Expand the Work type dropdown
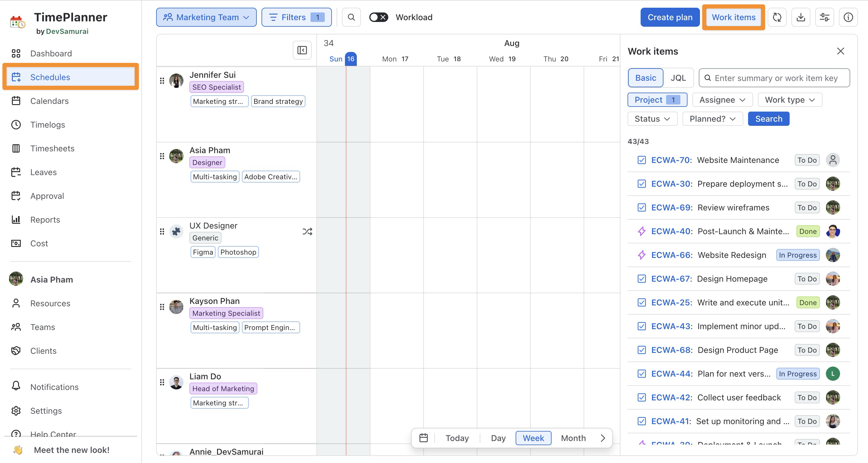Viewport: 868px width, 463px height. tap(790, 100)
